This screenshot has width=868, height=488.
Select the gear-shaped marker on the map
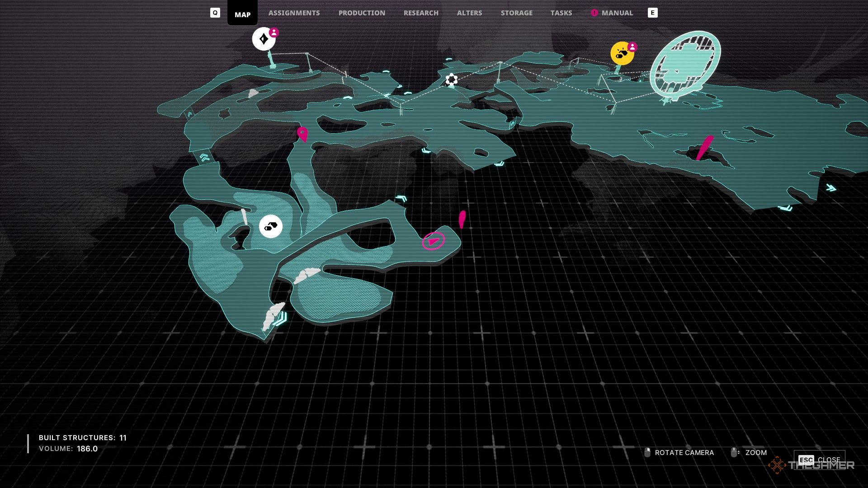[x=451, y=80]
